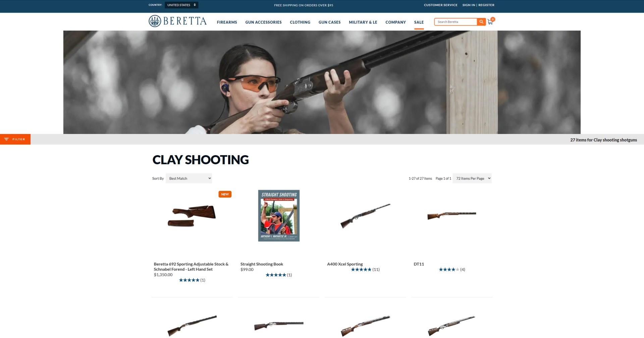Viewport: 644px width, 338px height.
Task: Click the A400 Xcel Sporting star rating
Action: [x=361, y=270]
